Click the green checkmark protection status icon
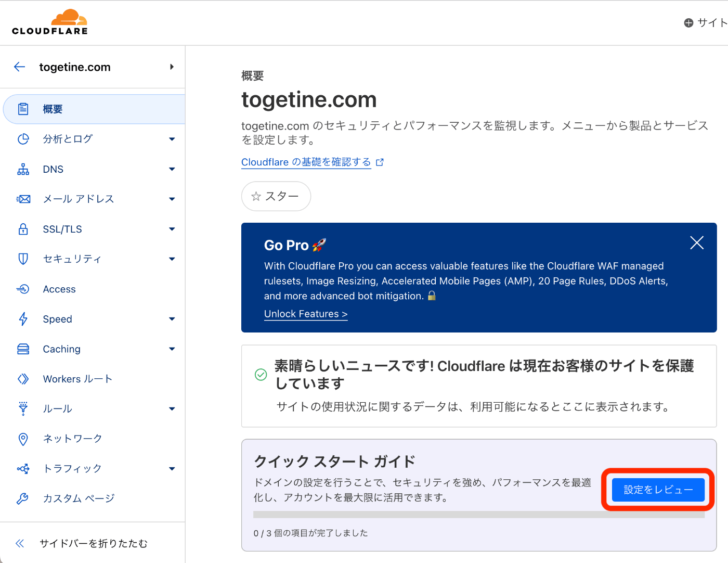The height and width of the screenshot is (563, 728). coord(261,374)
